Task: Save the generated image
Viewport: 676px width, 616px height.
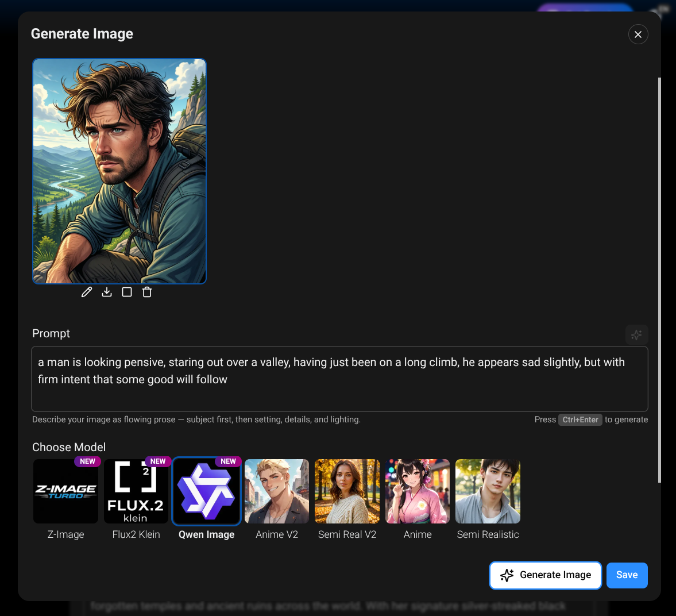Action: click(627, 575)
